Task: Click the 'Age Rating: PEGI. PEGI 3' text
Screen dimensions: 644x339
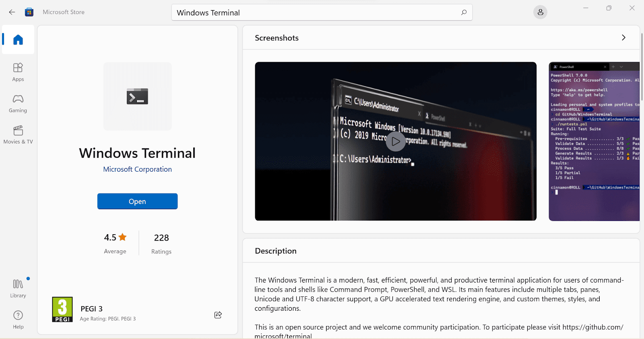Action: (x=108, y=319)
